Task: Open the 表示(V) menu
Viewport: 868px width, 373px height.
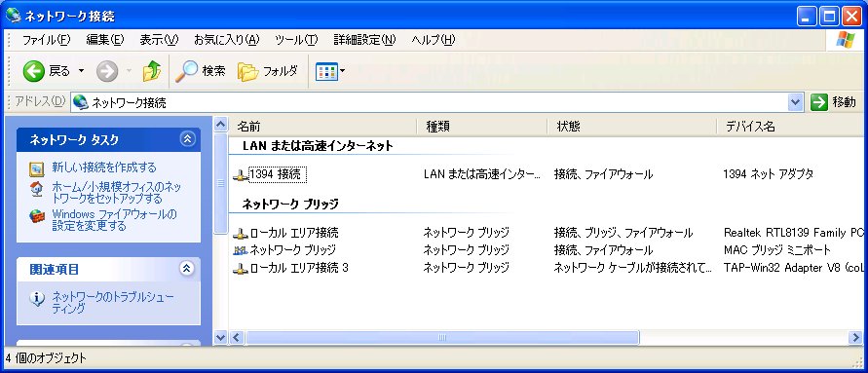Action: [x=160, y=40]
